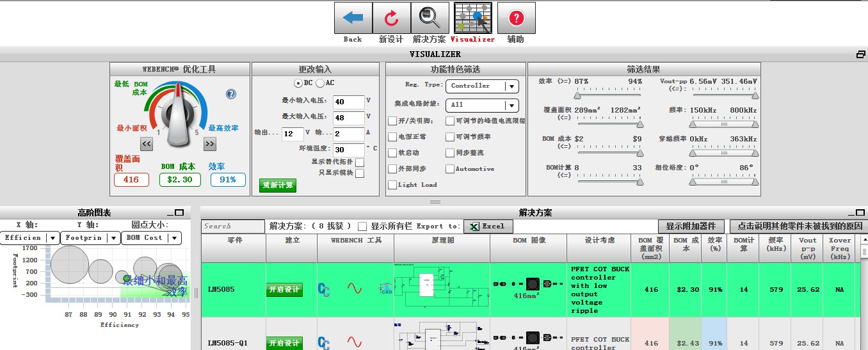
Task: Open 圆点大小 BOM Cost dropdown
Action: (x=152, y=238)
